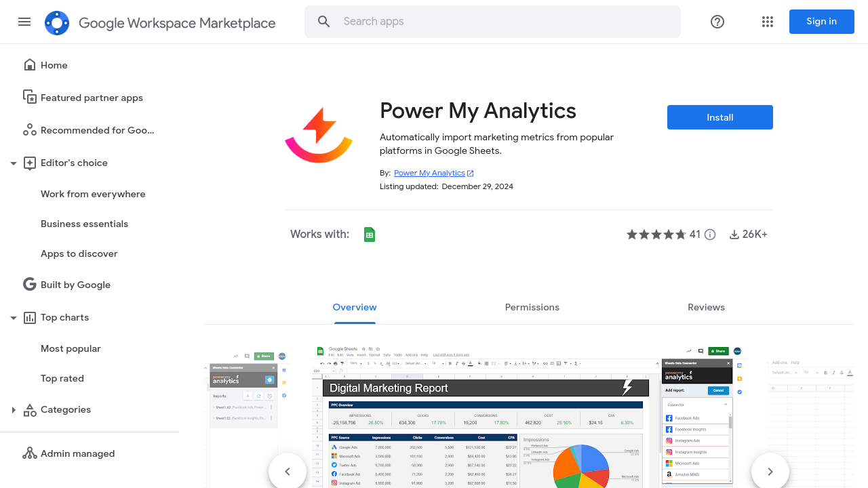The image size is (868, 488).
Task: Collapse the Editor's choice section
Action: click(14, 163)
